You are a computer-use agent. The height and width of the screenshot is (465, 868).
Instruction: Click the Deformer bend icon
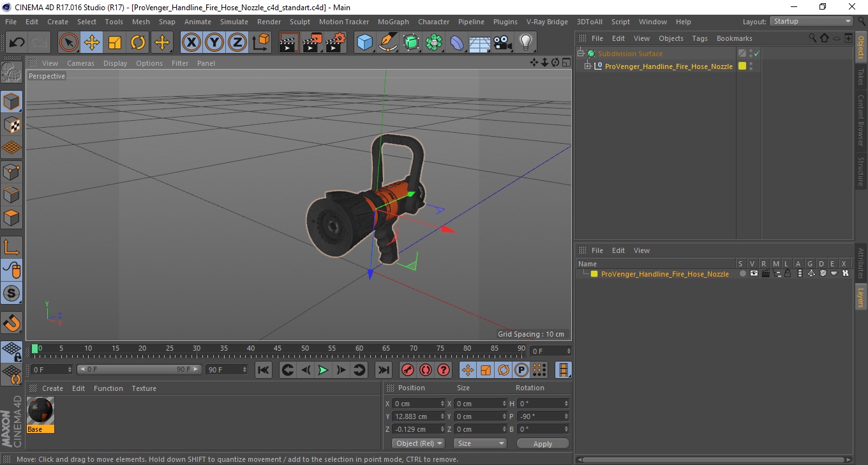point(457,43)
